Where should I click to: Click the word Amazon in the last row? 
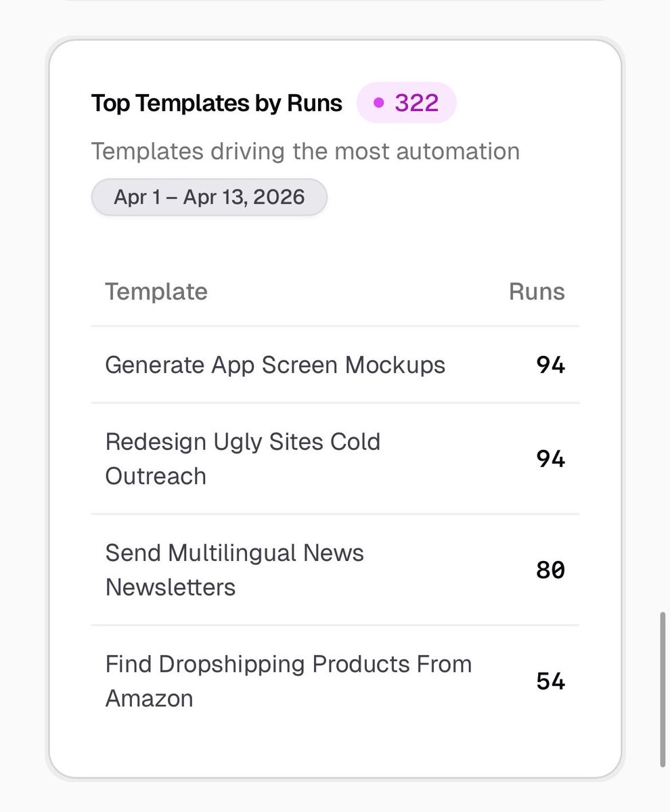pyautogui.click(x=150, y=698)
